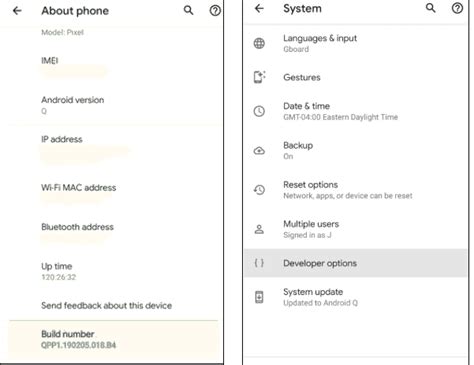Viewport: 474px width, 365px height.
Task: Open Languages & input settings
Action: coord(355,43)
